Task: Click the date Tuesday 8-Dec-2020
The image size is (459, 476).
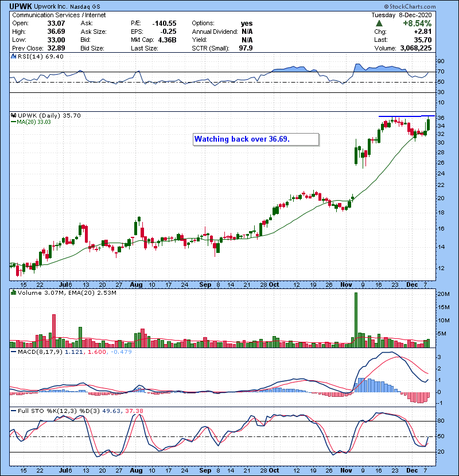Action: [x=401, y=15]
